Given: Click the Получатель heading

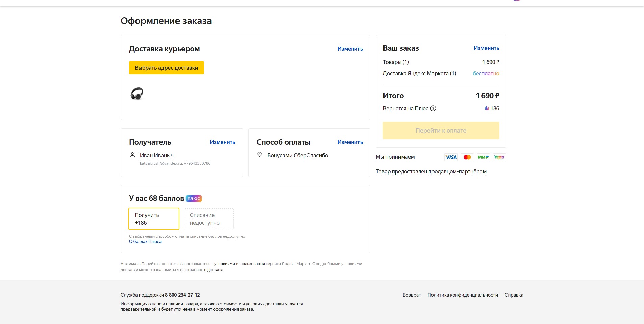Looking at the screenshot, I should (150, 142).
